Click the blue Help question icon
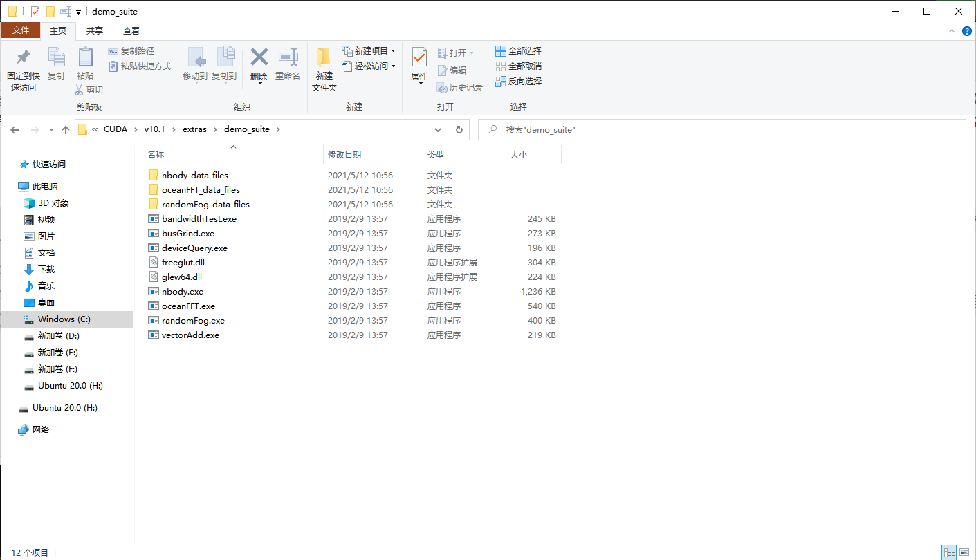Viewport: 976px width, 560px height. pyautogui.click(x=967, y=31)
